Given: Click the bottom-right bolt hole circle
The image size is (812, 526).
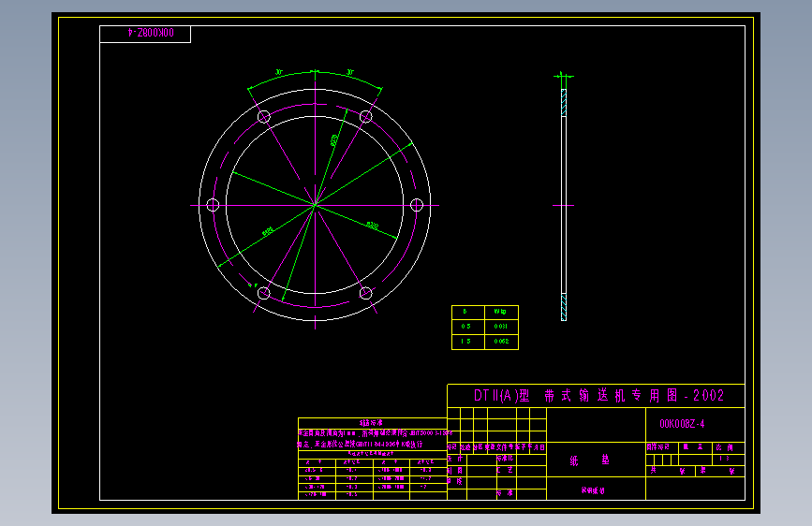Looking at the screenshot, I should pos(365,294).
